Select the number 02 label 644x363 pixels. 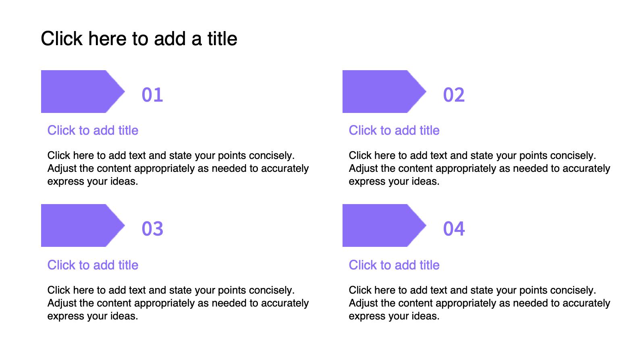454,95
